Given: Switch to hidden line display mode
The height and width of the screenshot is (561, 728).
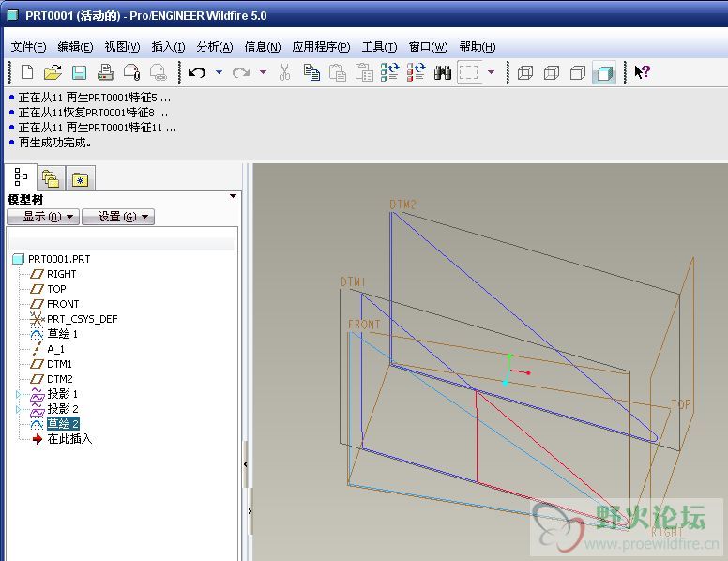Looking at the screenshot, I should coord(552,72).
